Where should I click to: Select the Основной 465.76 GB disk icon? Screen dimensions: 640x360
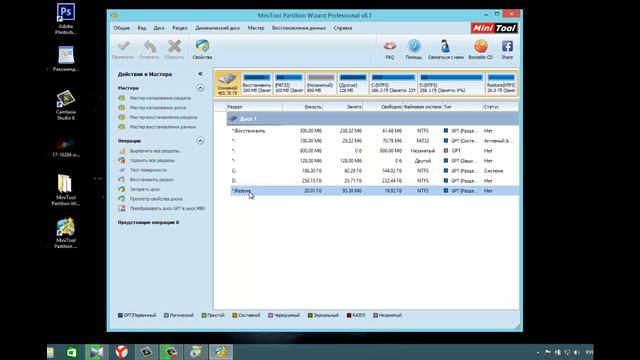pyautogui.click(x=227, y=84)
